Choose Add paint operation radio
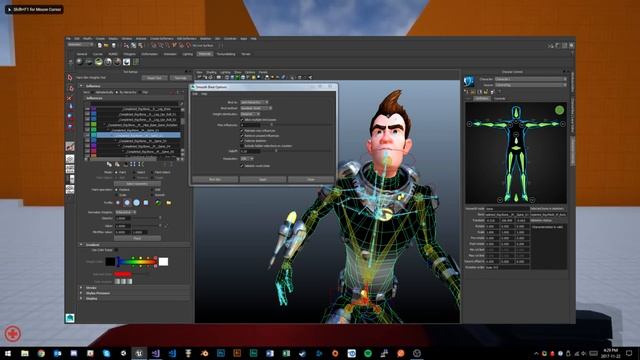 pos(153,190)
